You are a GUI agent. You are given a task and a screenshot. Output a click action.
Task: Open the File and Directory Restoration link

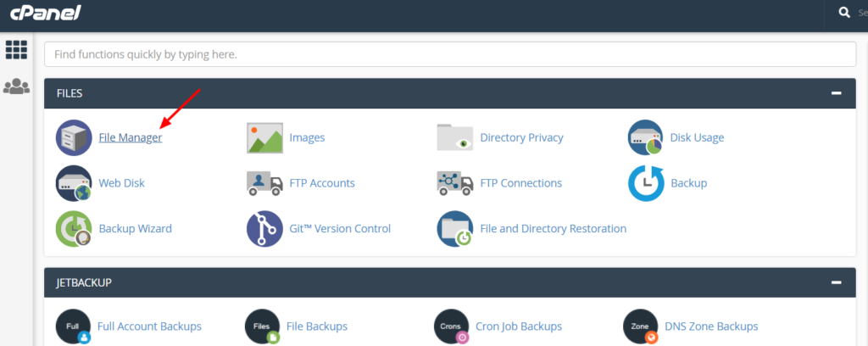coord(554,229)
